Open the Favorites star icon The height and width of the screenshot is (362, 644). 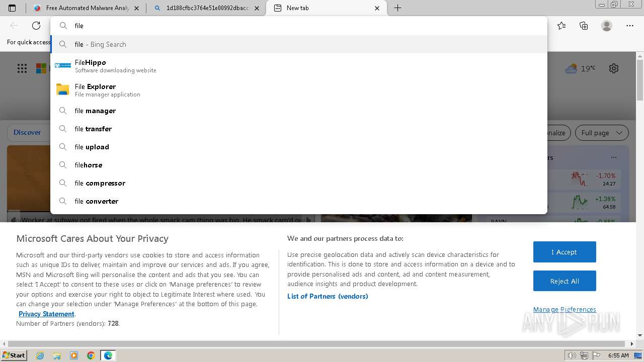[561, 26]
